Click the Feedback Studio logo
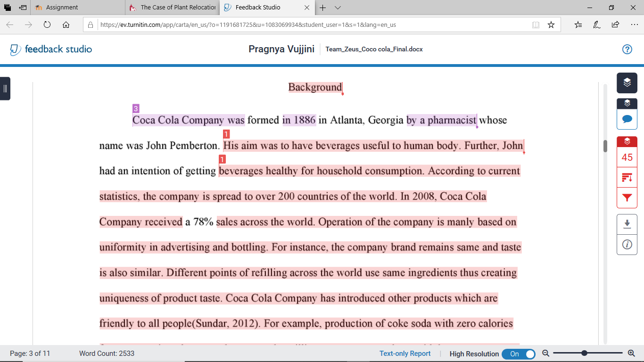Screen dimensions: 644x362 (x=51, y=49)
